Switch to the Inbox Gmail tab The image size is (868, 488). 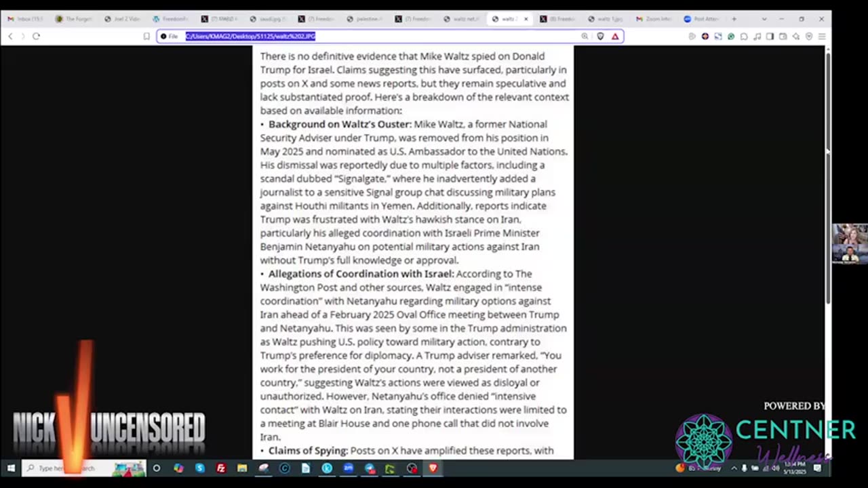coord(24,19)
